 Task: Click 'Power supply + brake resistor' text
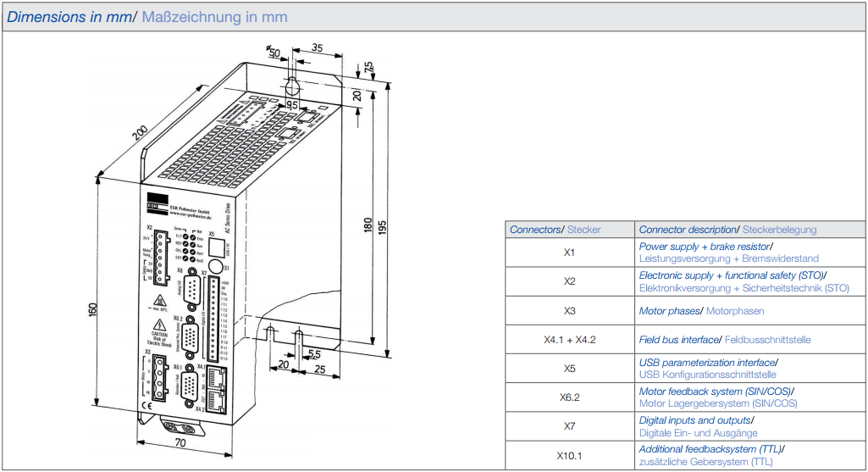point(705,246)
